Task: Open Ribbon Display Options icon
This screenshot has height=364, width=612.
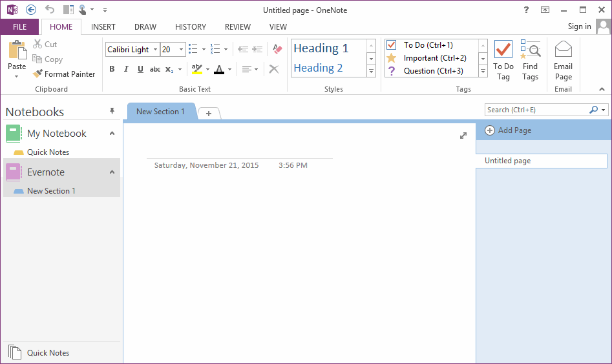Action: pos(545,10)
